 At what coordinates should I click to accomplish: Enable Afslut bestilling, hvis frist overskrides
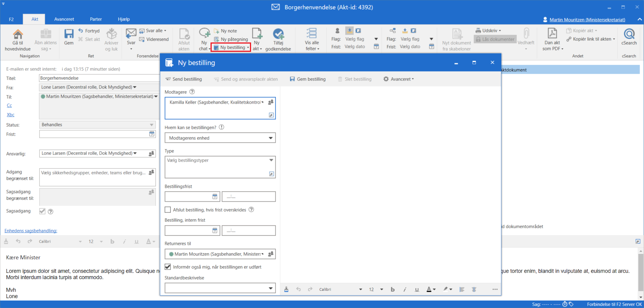coord(168,210)
